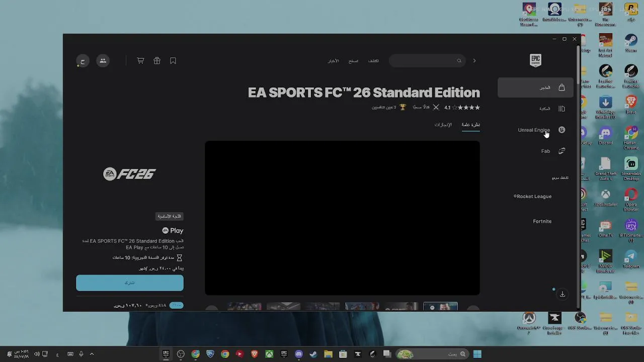Open the friends list icon
This screenshot has height=362, width=644.
(103, 61)
